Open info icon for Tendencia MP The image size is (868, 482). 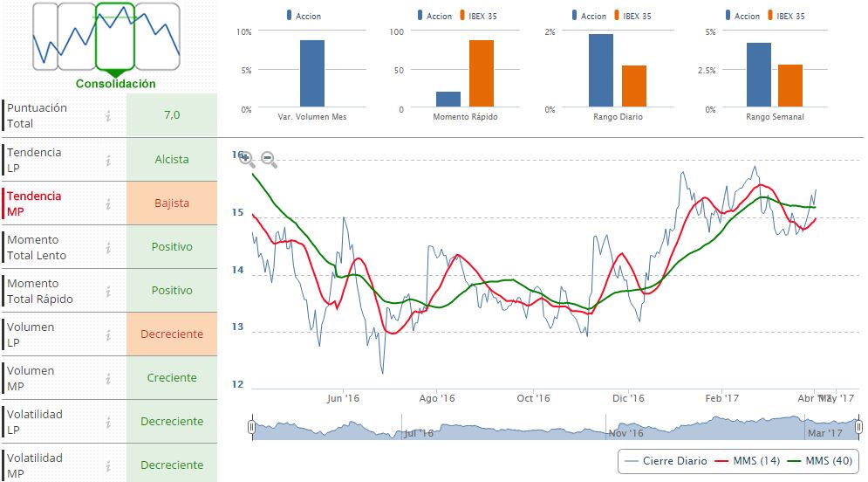pyautogui.click(x=108, y=203)
